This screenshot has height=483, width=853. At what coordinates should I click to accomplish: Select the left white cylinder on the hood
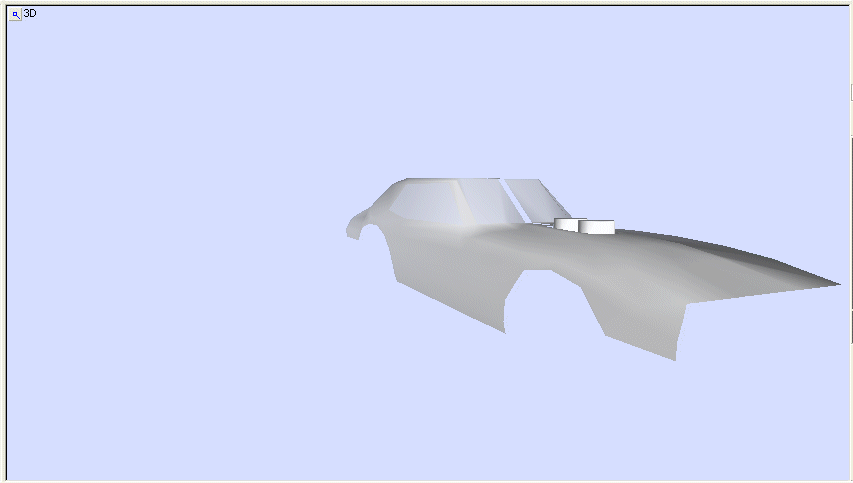click(x=567, y=225)
